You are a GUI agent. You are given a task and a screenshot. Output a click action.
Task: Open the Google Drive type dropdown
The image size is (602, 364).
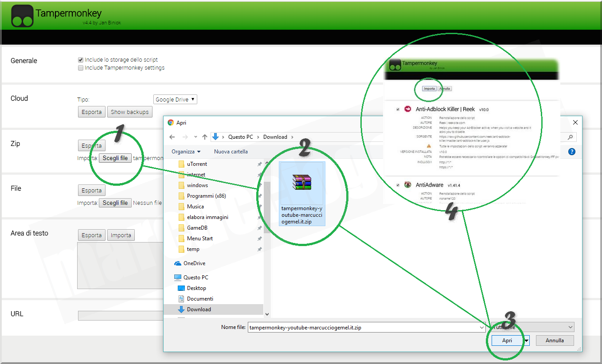tap(175, 99)
